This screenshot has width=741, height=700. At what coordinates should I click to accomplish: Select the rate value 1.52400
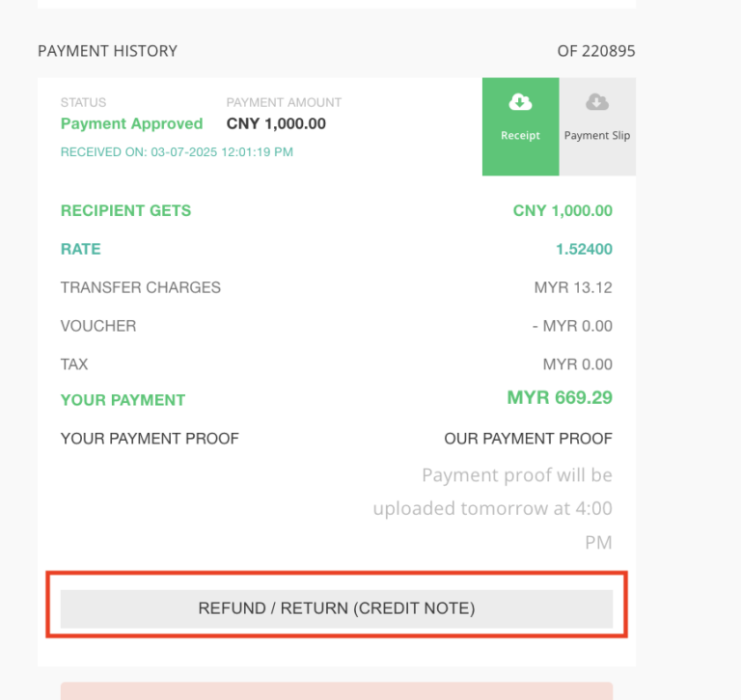pos(584,249)
